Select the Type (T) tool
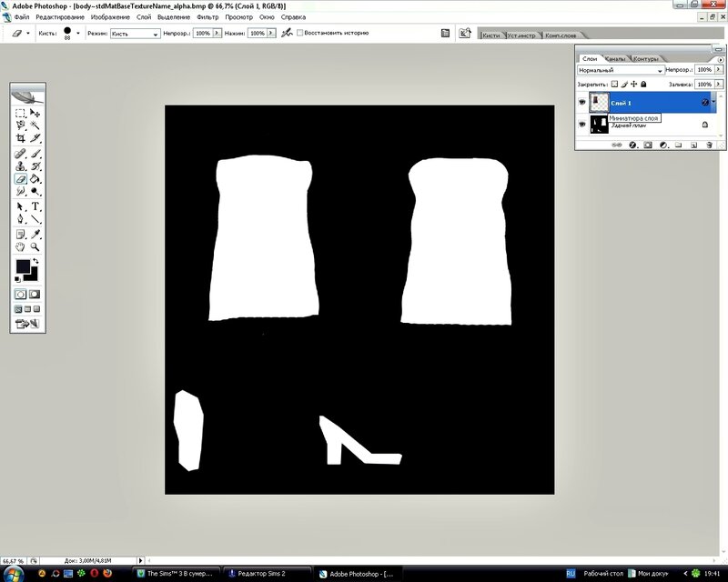This screenshot has height=582, width=728. (x=35, y=206)
